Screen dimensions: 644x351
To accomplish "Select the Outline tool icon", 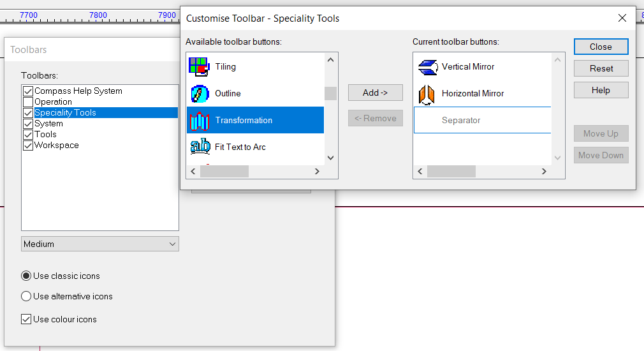I will pos(199,93).
